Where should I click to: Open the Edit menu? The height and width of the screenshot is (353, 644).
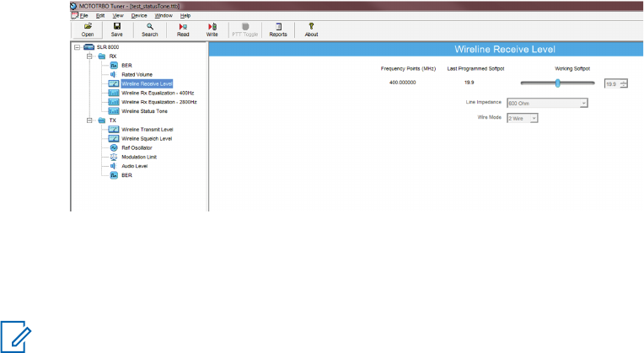pos(100,16)
